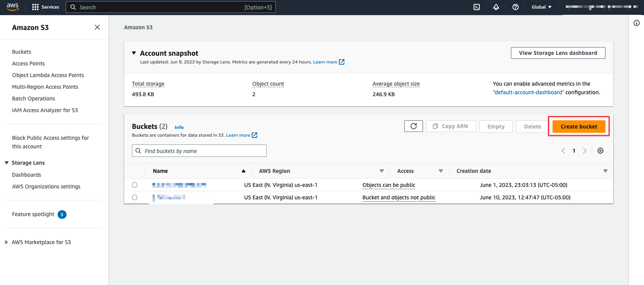
Task: Focus the Find buckets by name field
Action: tap(199, 151)
